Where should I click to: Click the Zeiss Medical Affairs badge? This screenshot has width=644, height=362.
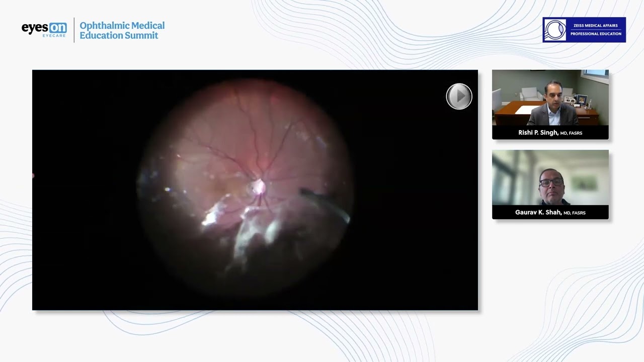pyautogui.click(x=584, y=30)
